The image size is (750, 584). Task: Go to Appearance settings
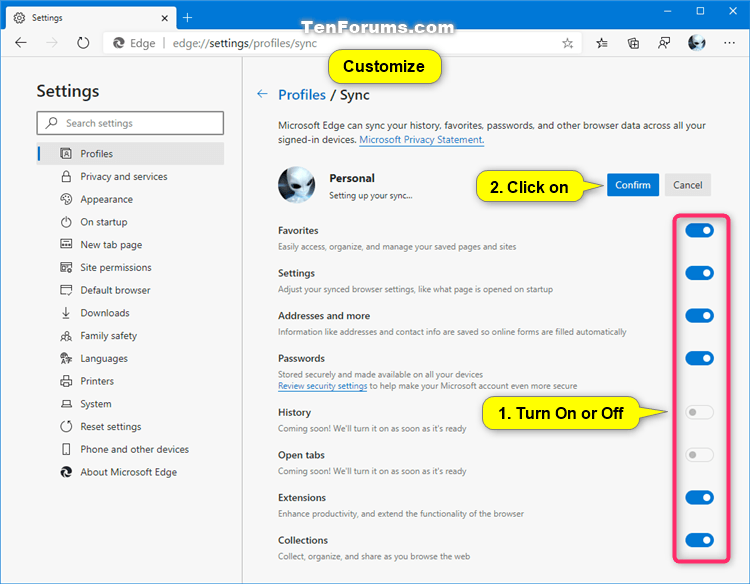click(x=130, y=199)
